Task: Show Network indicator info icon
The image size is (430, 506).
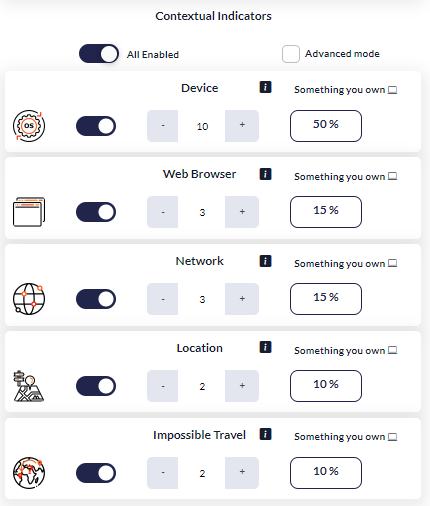Action: tap(265, 261)
